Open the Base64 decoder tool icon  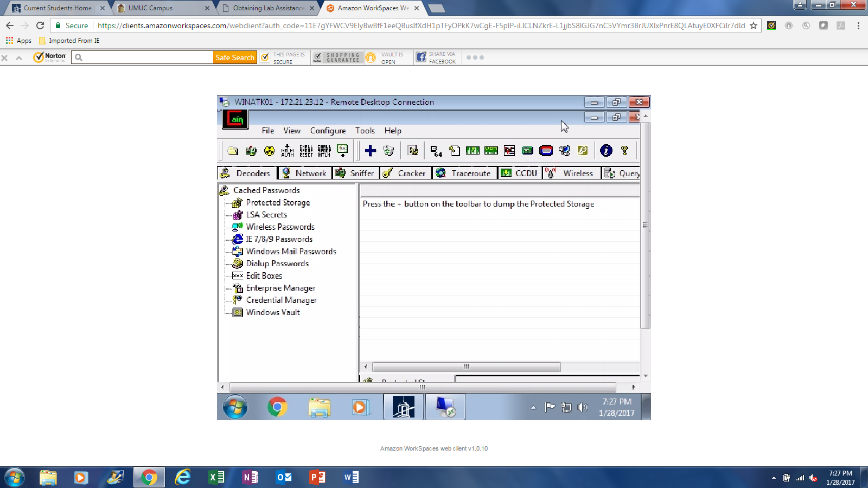click(436, 151)
